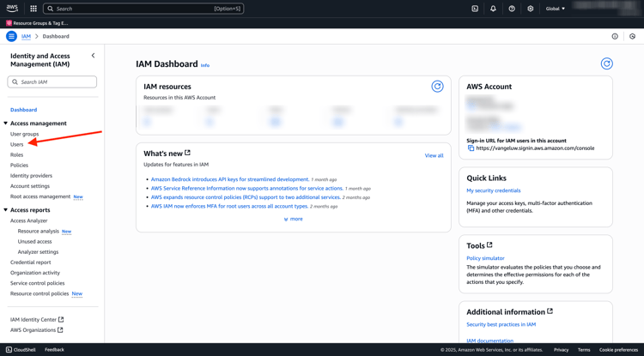Open User groups in the sidebar

[25, 134]
